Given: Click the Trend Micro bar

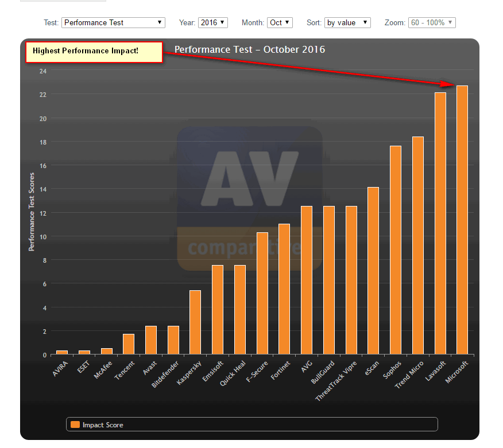Looking at the screenshot, I should point(418,246).
